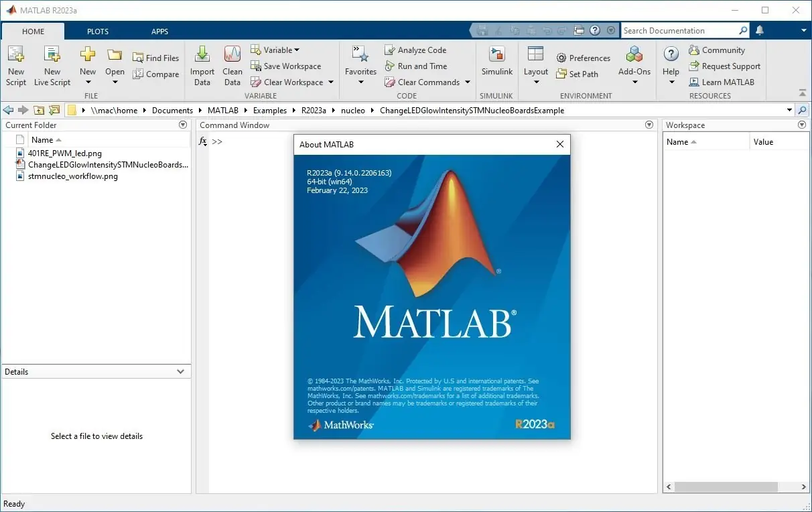
Task: Run Analyze Code
Action: pos(415,50)
